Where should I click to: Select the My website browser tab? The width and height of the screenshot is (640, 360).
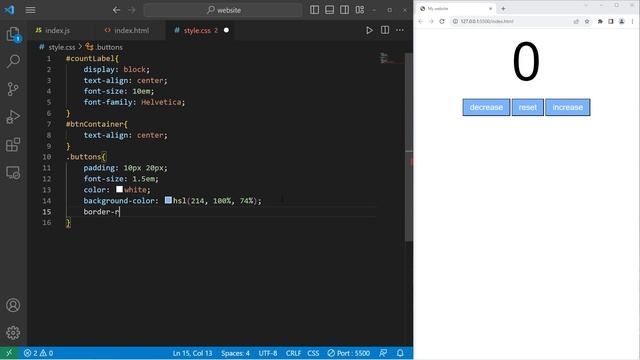455,9
